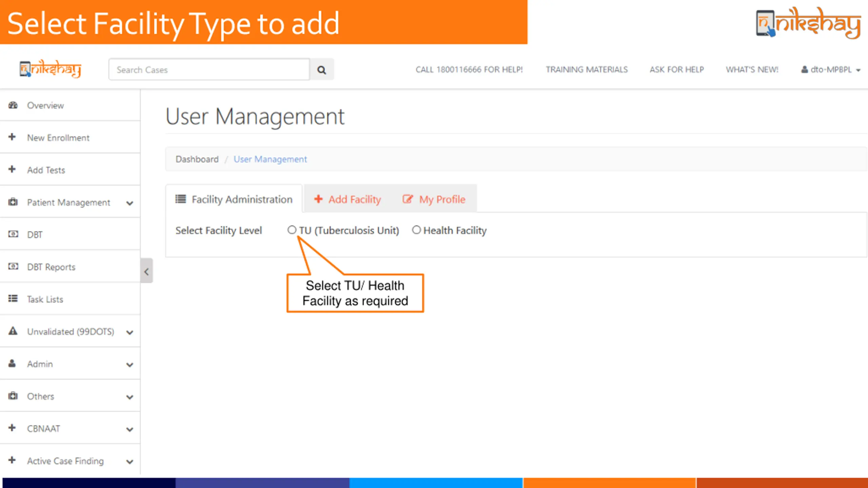Open the dto-MPBPL account dropdown caret

858,70
